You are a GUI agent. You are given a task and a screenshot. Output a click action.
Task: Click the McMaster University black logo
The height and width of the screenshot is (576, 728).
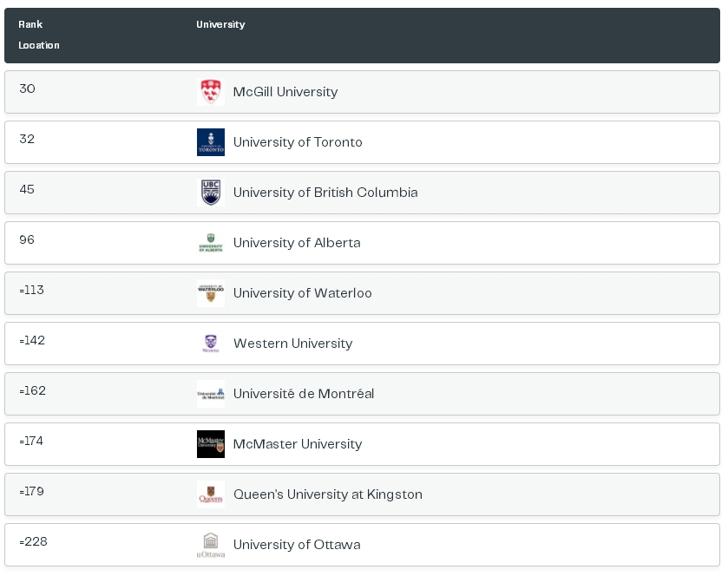pyautogui.click(x=210, y=444)
